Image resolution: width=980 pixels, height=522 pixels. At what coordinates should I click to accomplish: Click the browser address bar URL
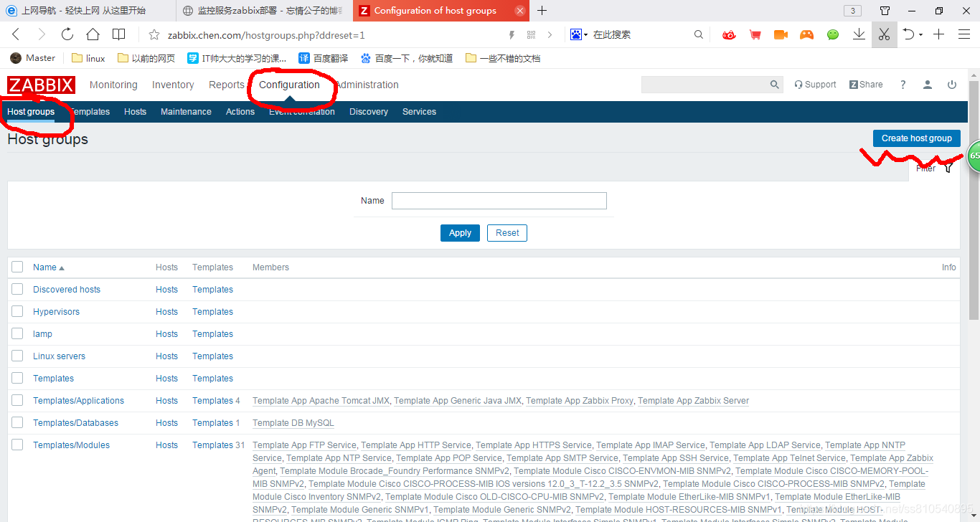pyautogui.click(x=266, y=35)
